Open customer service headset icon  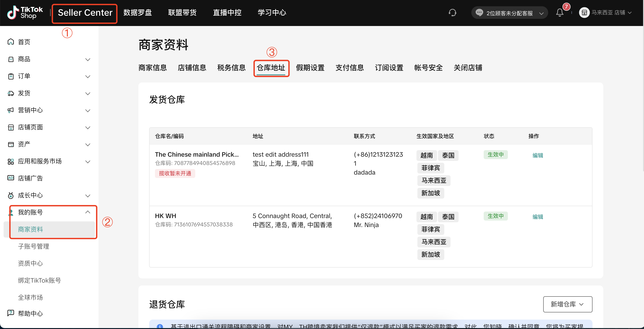452,13
